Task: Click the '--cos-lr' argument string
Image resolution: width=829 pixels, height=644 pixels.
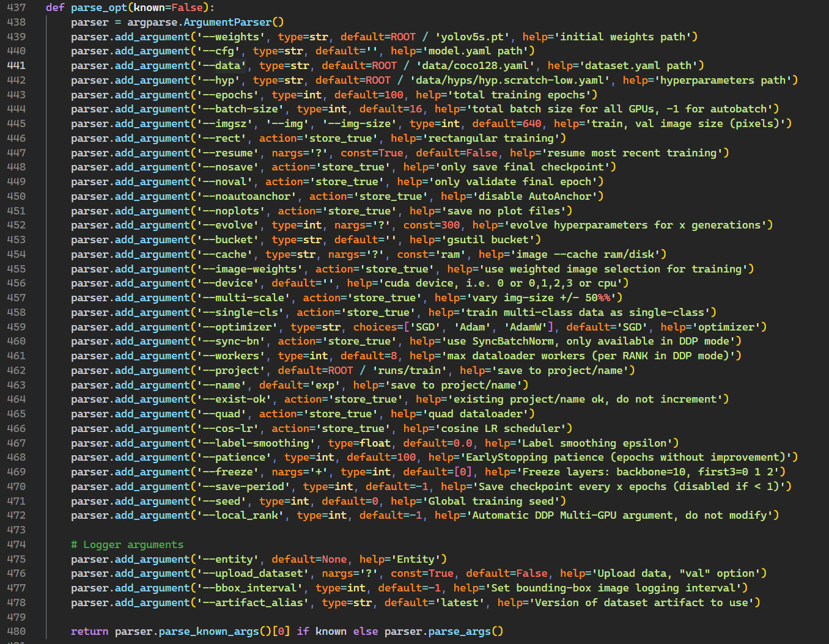Action: click(228, 429)
